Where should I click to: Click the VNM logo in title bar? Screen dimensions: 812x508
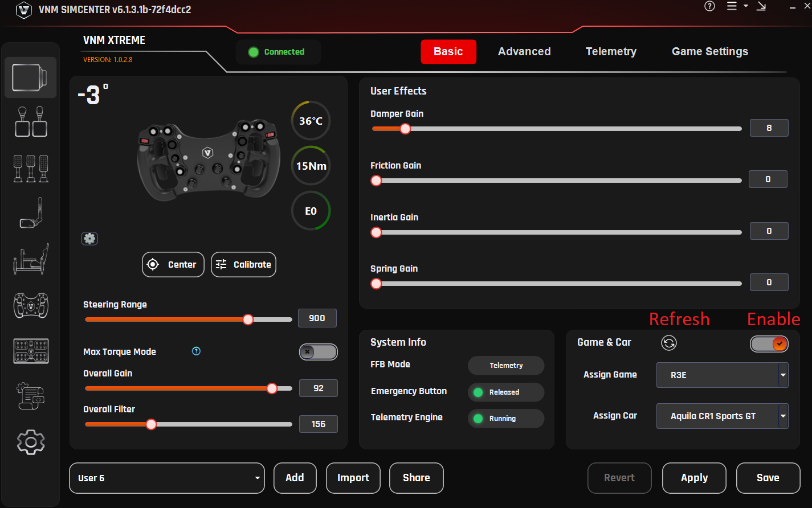(x=23, y=10)
